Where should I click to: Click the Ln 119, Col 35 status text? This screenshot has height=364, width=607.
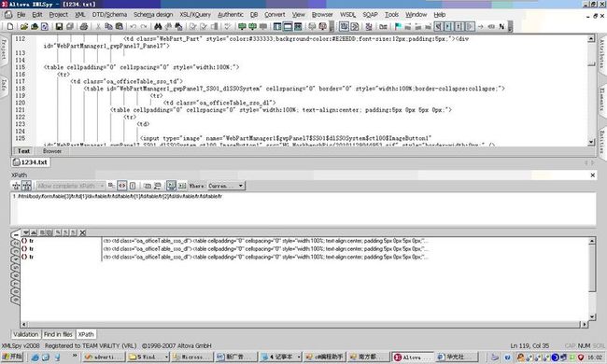[x=529, y=346]
